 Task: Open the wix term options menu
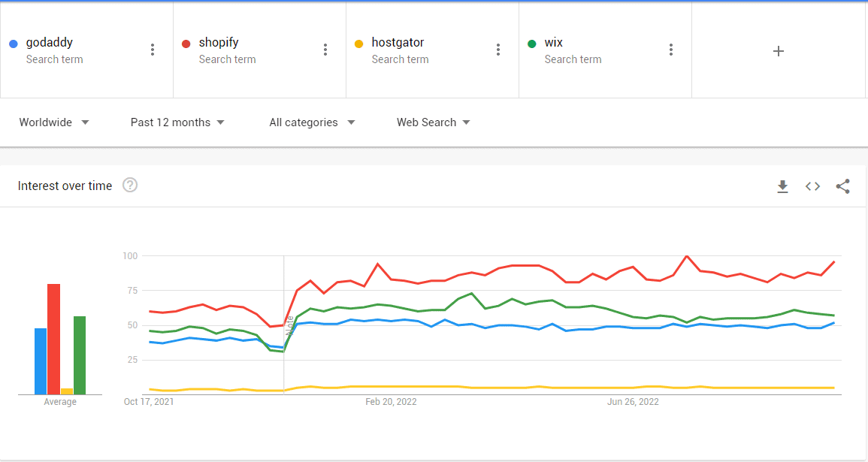pos(670,50)
